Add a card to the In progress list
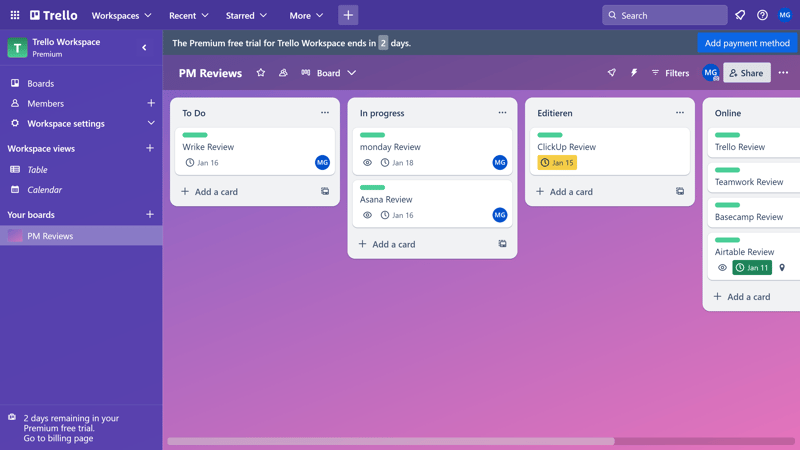This screenshot has height=450, width=800. (x=387, y=244)
